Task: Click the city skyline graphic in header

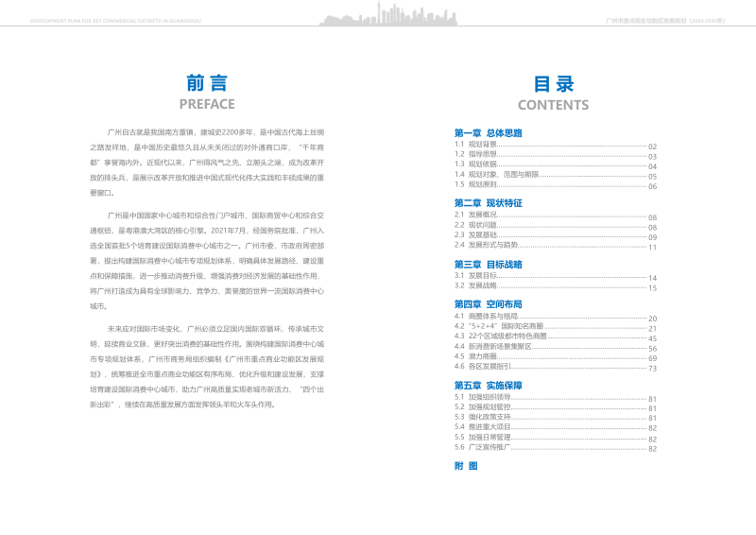Action: coord(378,18)
